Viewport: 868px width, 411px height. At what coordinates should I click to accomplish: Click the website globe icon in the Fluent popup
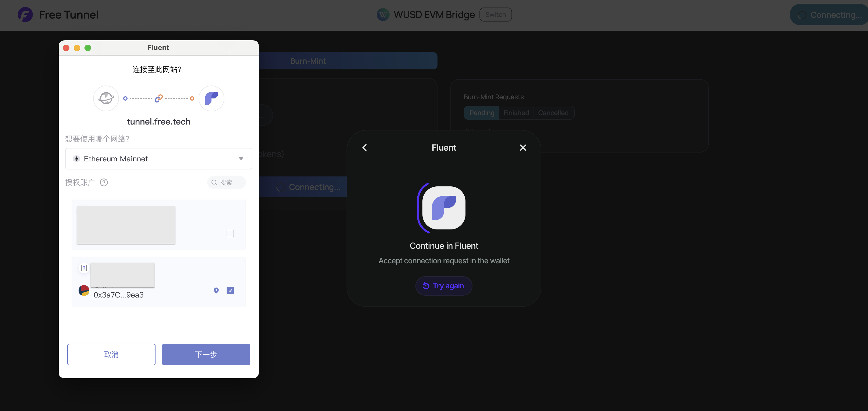[x=106, y=98]
